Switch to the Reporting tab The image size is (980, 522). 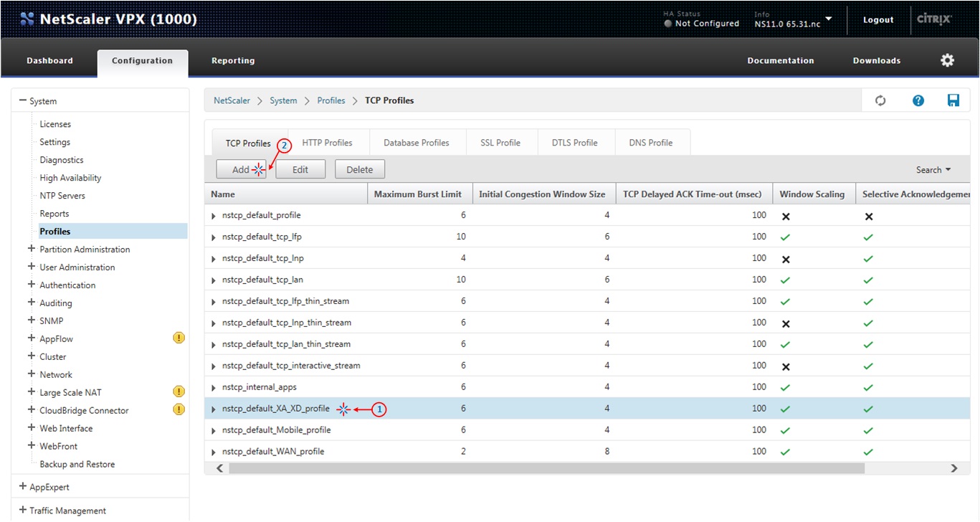tap(233, 61)
